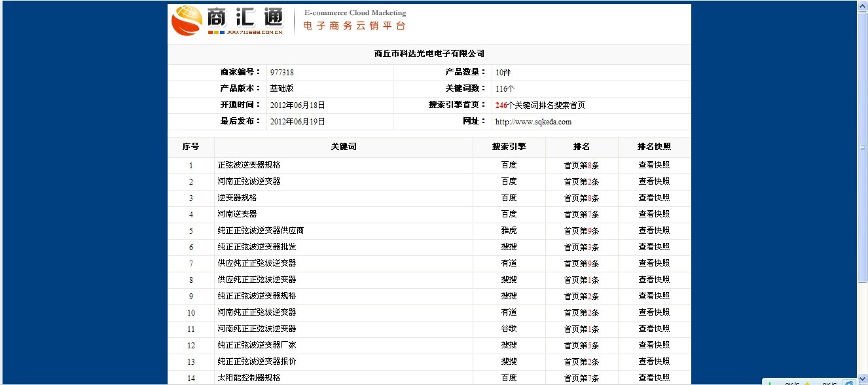Click the vertical scrollbar thumb
This screenshot has width=868, height=385.
click(x=863, y=148)
